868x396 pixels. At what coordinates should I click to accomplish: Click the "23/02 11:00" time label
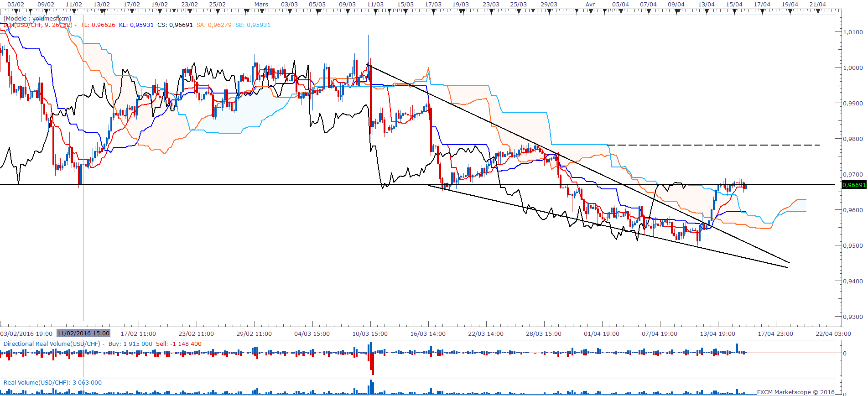point(196,334)
